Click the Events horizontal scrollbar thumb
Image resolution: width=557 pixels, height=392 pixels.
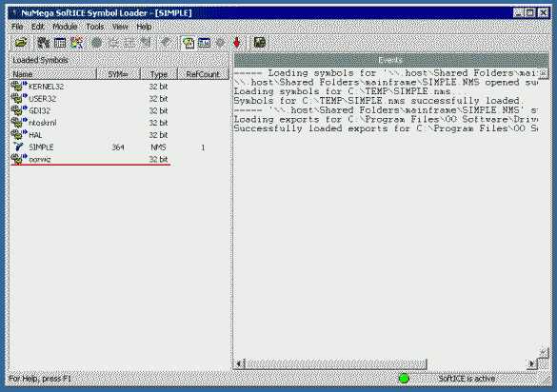click(x=335, y=363)
